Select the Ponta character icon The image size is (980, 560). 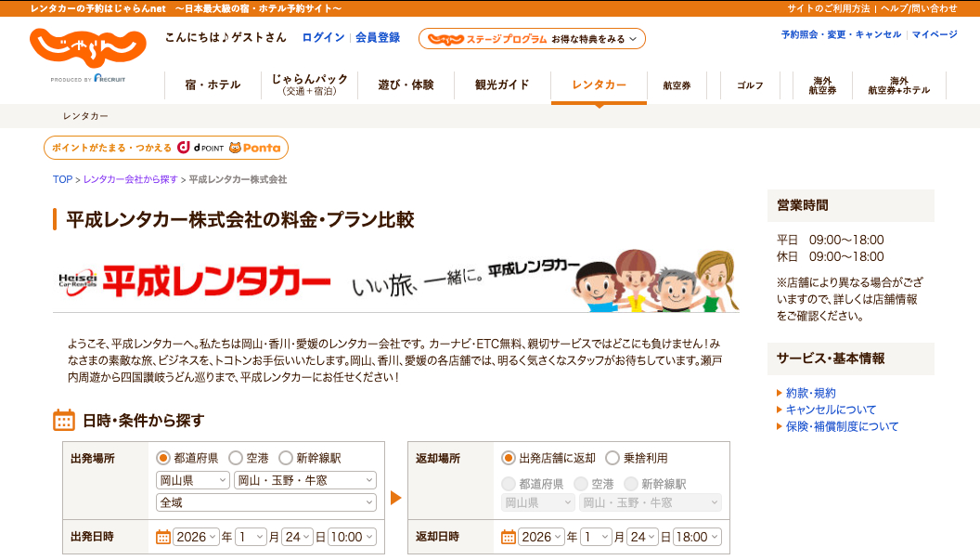(x=239, y=148)
